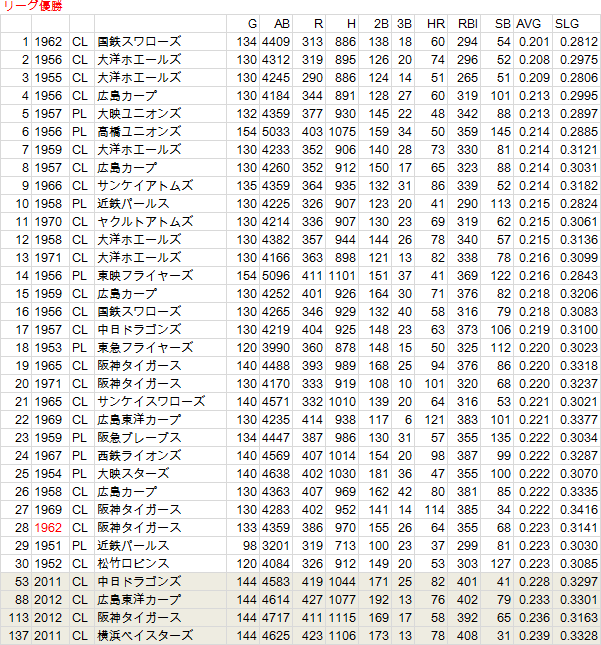This screenshot has height=645, width=601.
Task: Click HR value 121
Action: coord(435,420)
